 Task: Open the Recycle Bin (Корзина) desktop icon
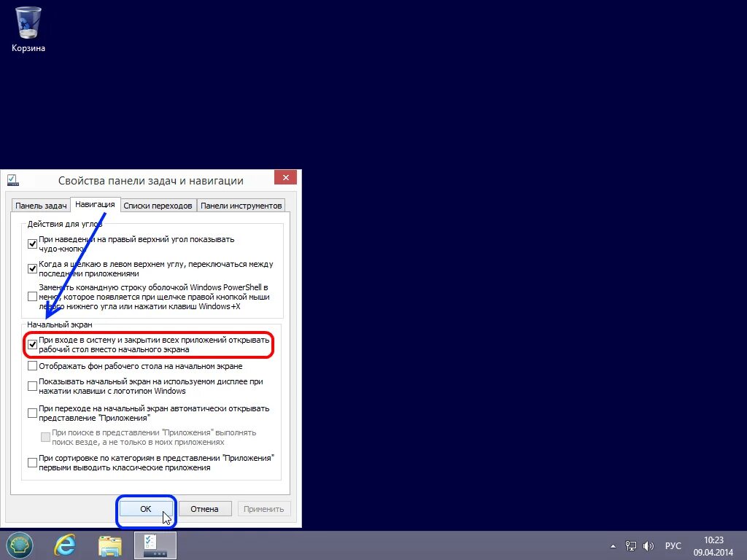point(28,29)
